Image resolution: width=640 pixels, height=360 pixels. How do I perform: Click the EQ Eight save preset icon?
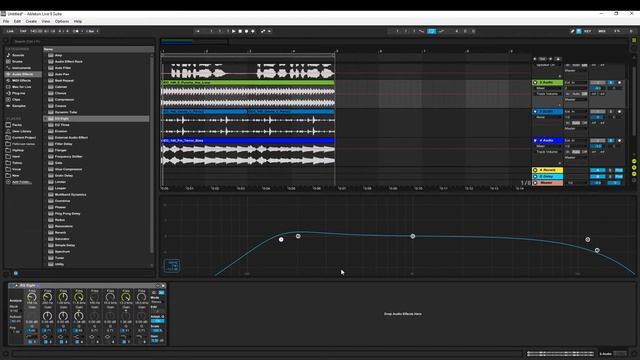pos(163,286)
